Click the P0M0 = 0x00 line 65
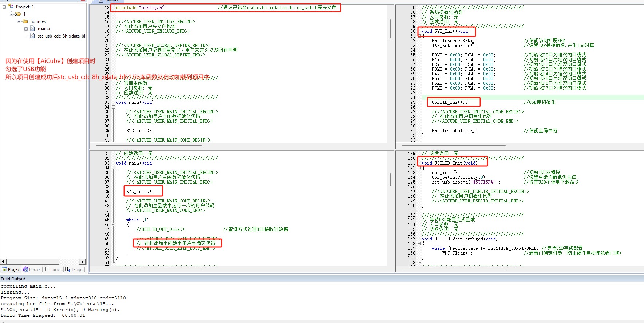 point(463,55)
